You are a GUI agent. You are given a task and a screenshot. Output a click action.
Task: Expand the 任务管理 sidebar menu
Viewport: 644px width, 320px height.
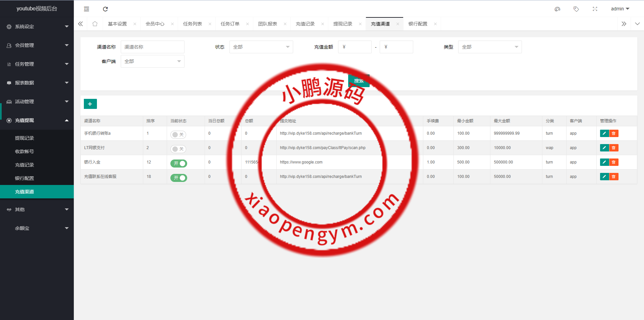coord(37,64)
